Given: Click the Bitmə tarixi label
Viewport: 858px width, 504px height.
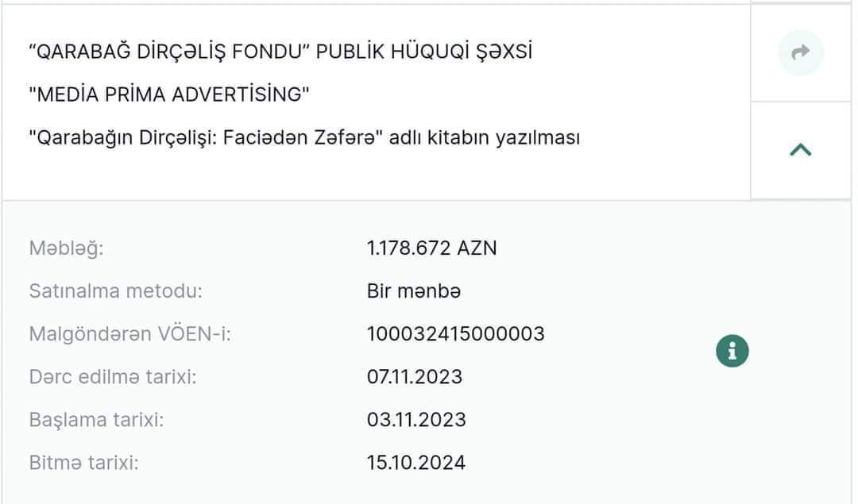Looking at the screenshot, I should tap(83, 462).
